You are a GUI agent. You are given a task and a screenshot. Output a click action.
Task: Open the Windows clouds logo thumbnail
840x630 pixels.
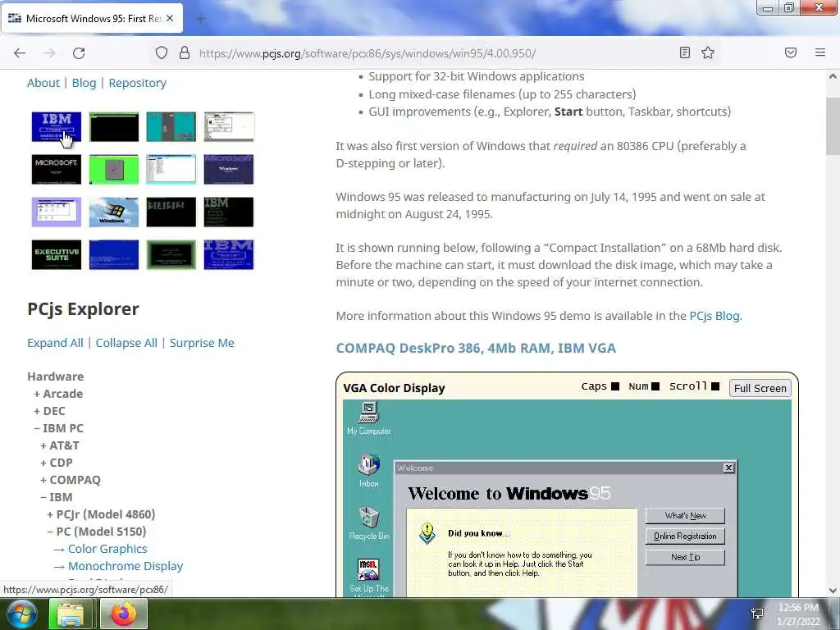(x=113, y=212)
